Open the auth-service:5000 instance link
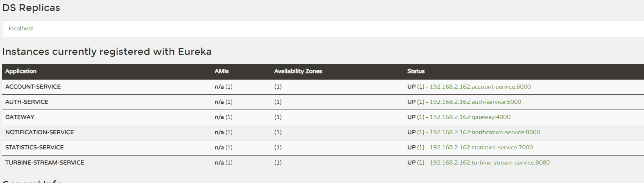 pyautogui.click(x=475, y=102)
